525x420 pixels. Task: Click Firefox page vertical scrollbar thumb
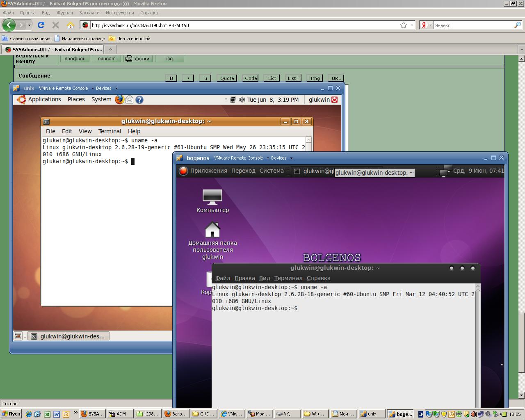[521, 343]
